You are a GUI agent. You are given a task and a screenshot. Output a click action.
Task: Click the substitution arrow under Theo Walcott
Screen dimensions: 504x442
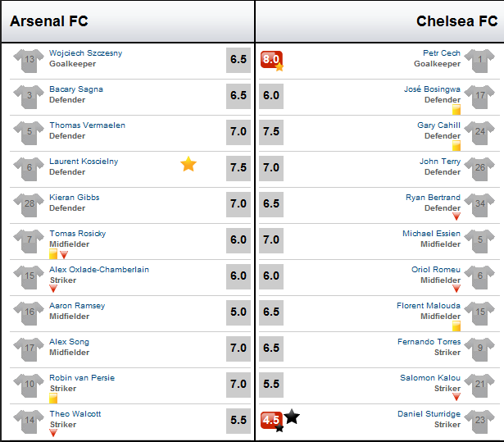pyautogui.click(x=53, y=433)
